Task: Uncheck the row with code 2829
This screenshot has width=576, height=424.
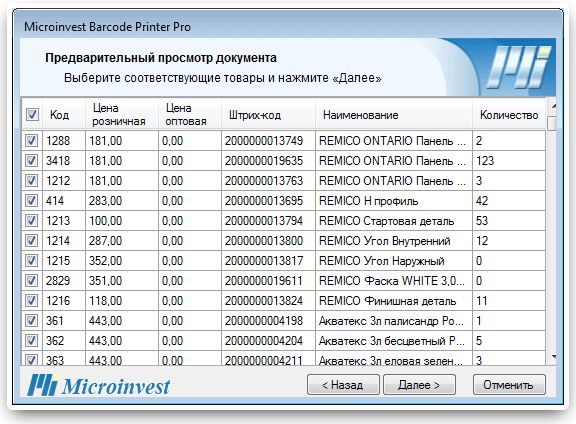Action: pos(32,281)
